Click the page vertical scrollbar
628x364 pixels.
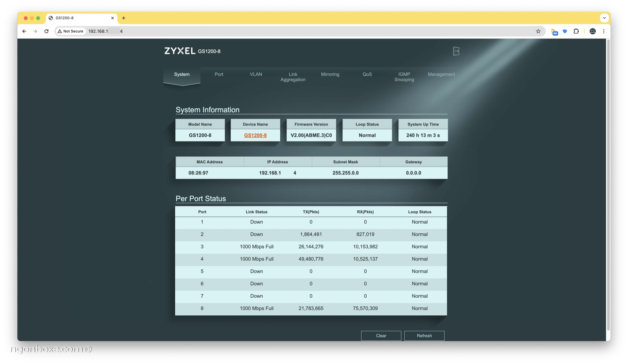[608, 185]
